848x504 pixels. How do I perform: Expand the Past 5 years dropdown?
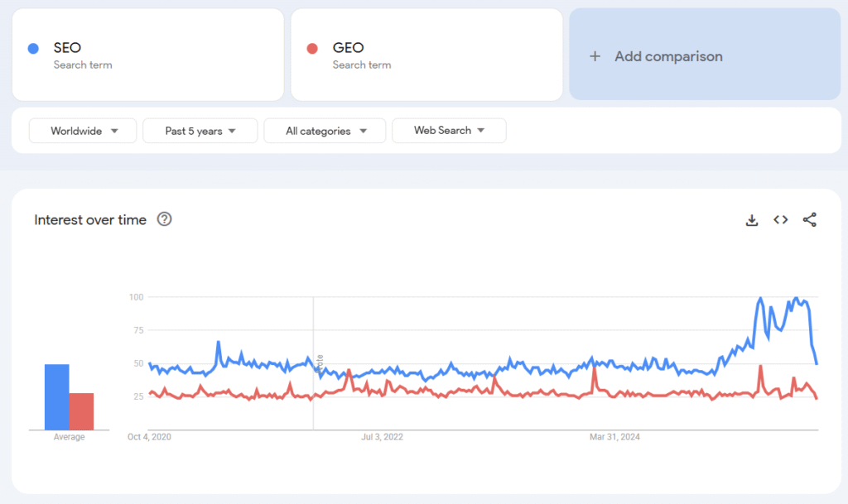click(x=200, y=131)
